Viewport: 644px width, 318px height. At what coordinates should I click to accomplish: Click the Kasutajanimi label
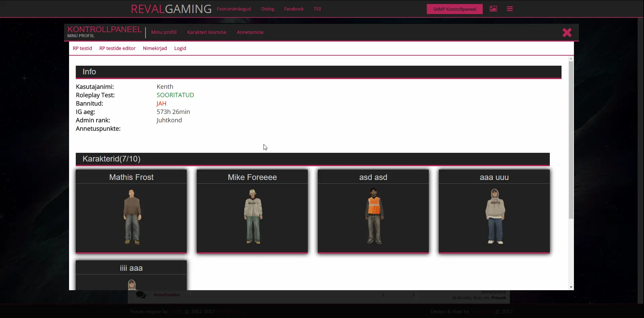[95, 86]
